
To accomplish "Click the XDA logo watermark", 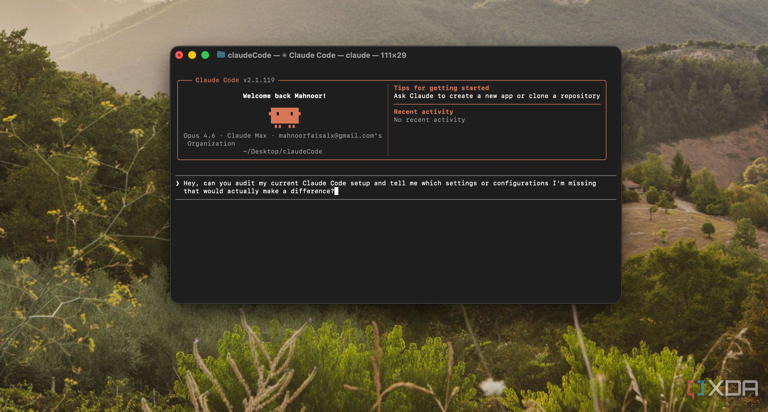I will tap(722, 388).
